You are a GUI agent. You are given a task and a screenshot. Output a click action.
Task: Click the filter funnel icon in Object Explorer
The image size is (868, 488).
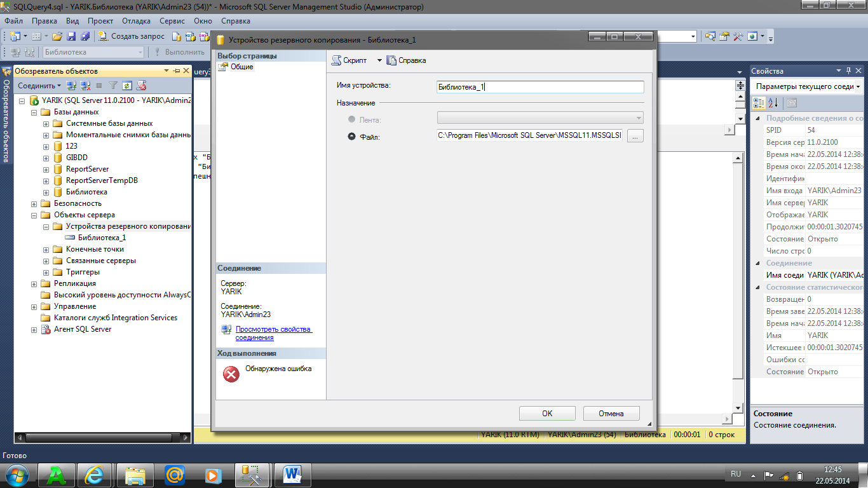coord(113,85)
